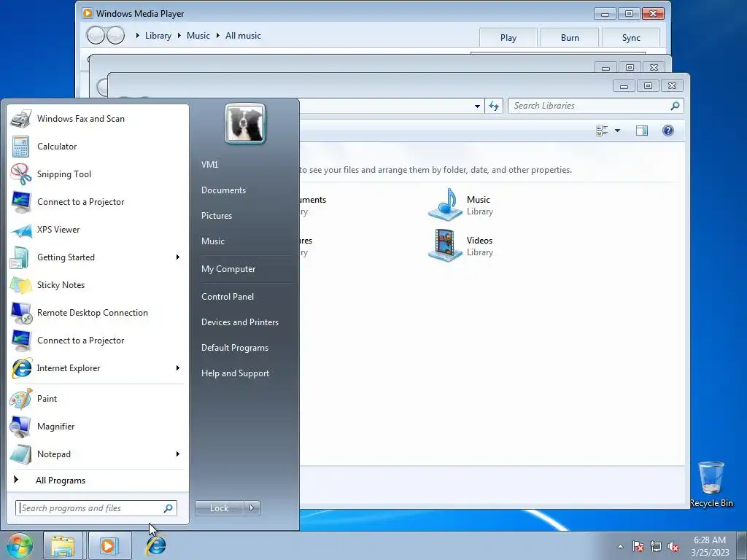The height and width of the screenshot is (560, 747).
Task: Expand arrow before All music breadcrumb
Action: [217, 36]
